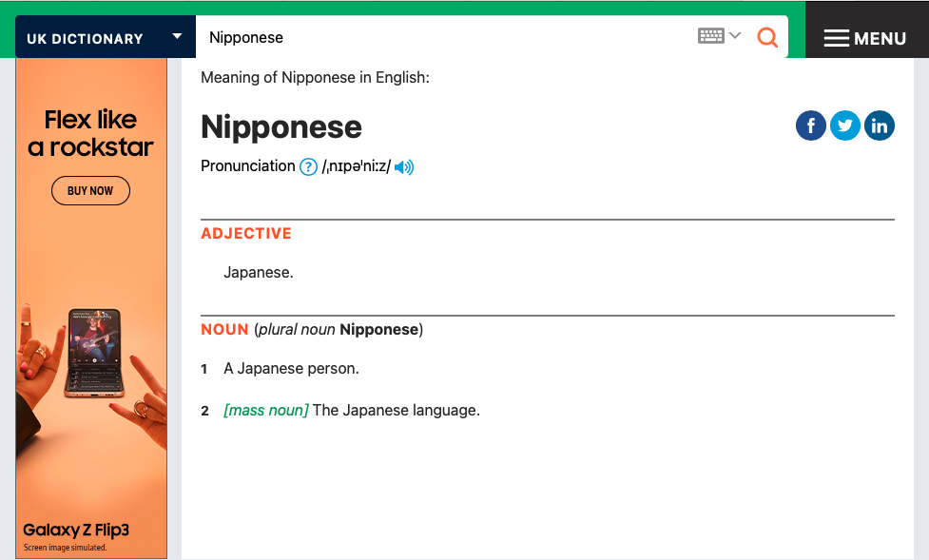Share the entry on Twitter
The image size is (929, 560).
coord(844,126)
